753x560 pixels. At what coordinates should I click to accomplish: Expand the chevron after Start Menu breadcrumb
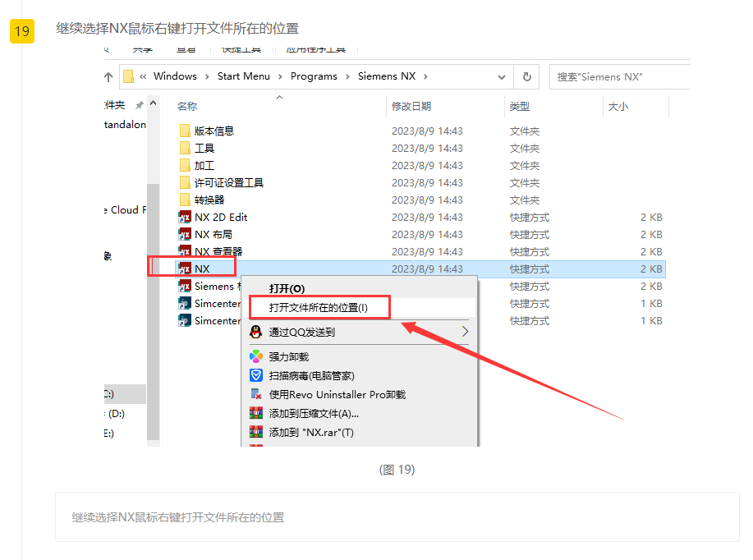pos(280,77)
